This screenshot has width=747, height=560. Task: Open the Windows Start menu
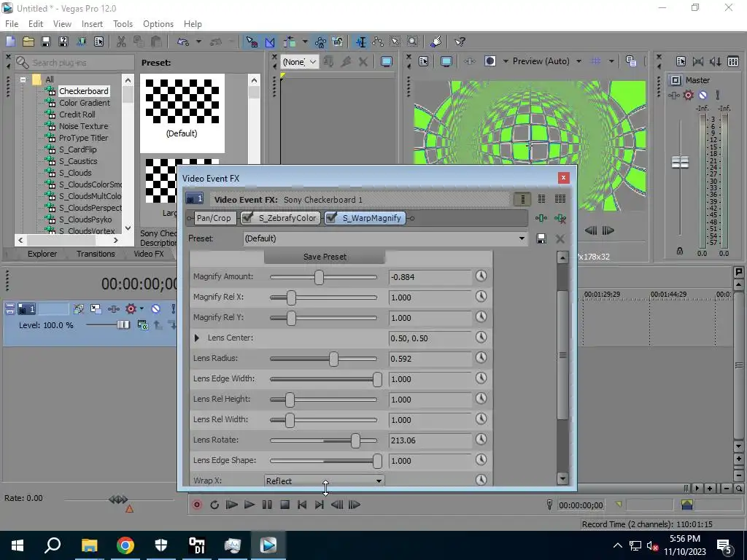[18, 545]
